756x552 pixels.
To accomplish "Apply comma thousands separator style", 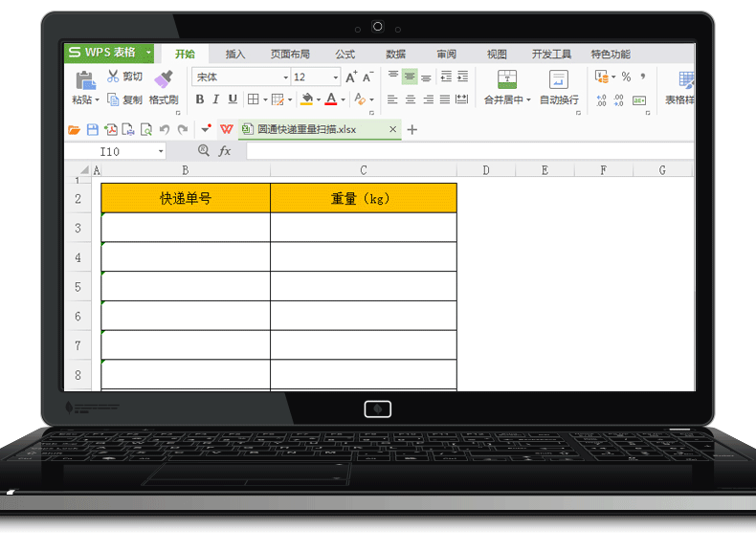I will coord(643,77).
